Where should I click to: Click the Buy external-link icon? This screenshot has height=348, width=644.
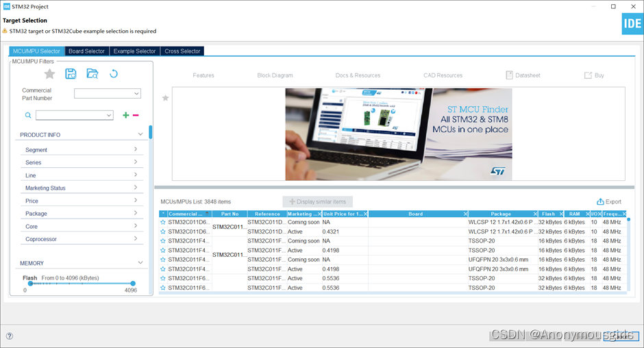point(588,75)
